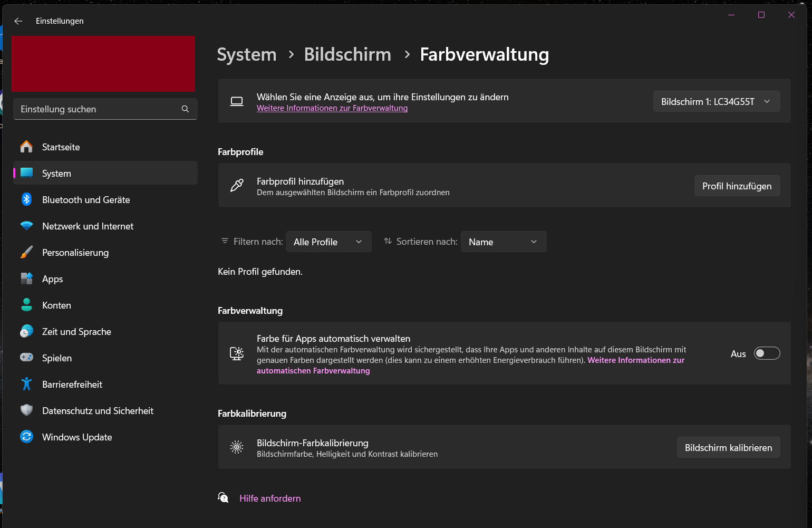
Task: Expand the Alle Profile filter dropdown
Action: [x=328, y=242]
